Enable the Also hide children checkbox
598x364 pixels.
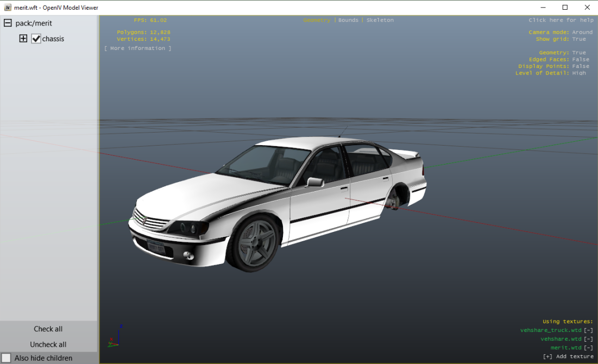[6, 358]
